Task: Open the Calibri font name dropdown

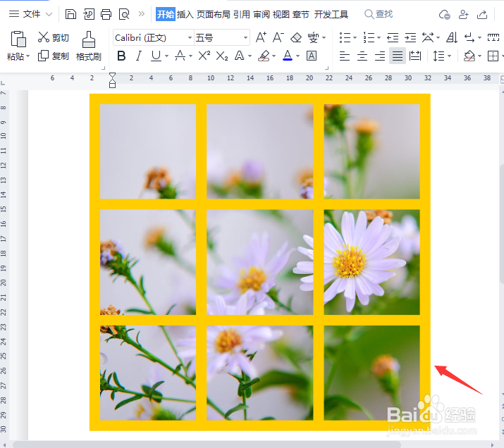Action: (x=190, y=38)
